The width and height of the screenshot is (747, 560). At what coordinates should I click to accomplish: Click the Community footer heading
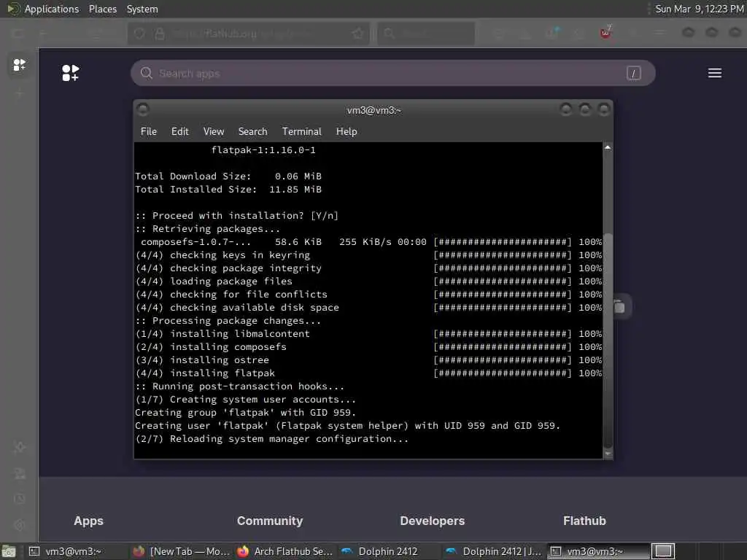(x=270, y=521)
